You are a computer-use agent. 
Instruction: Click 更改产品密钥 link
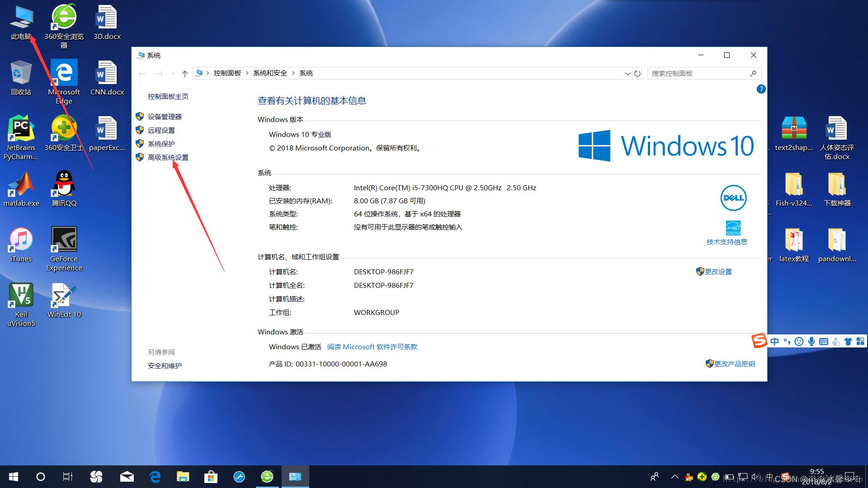coord(734,364)
